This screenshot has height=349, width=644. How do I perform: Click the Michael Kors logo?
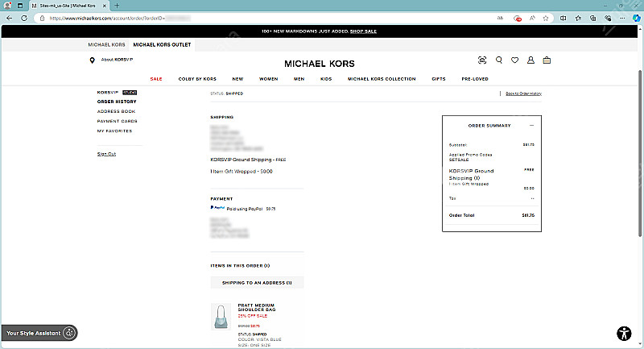pos(320,64)
